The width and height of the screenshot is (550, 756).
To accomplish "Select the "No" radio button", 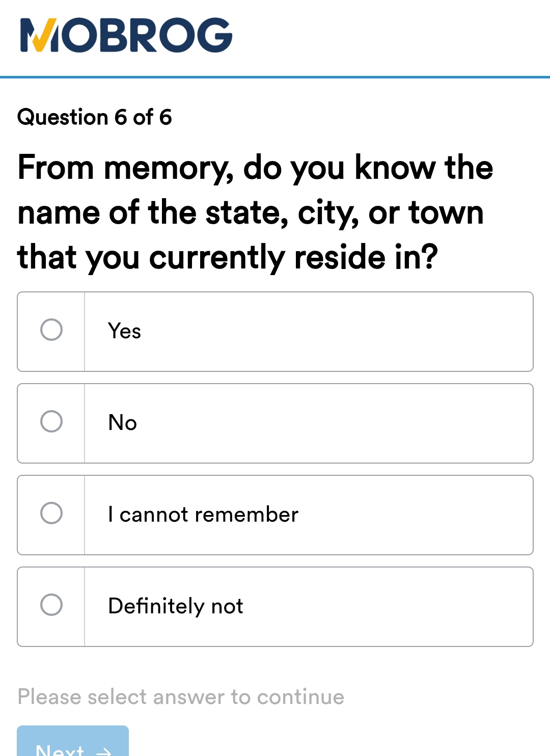I will 51,422.
